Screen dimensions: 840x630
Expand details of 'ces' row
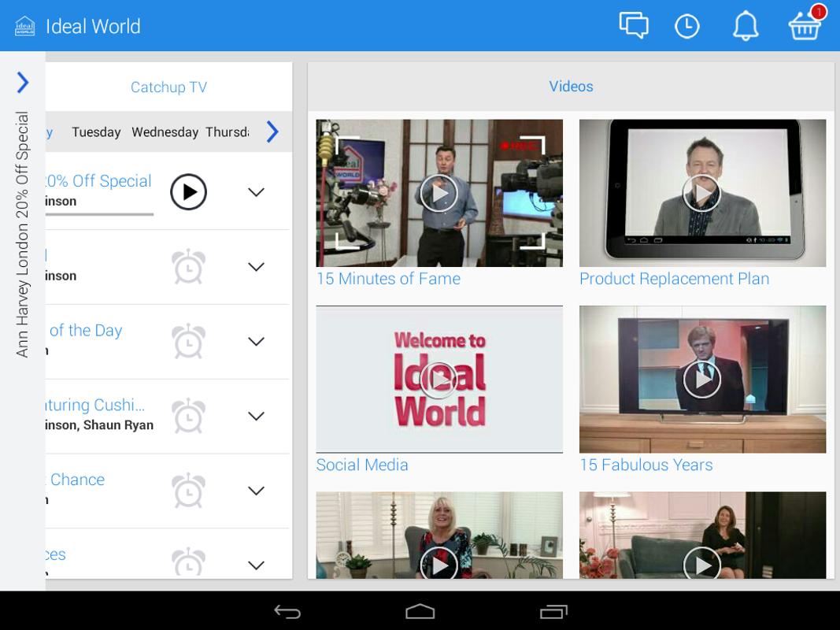coord(257,565)
